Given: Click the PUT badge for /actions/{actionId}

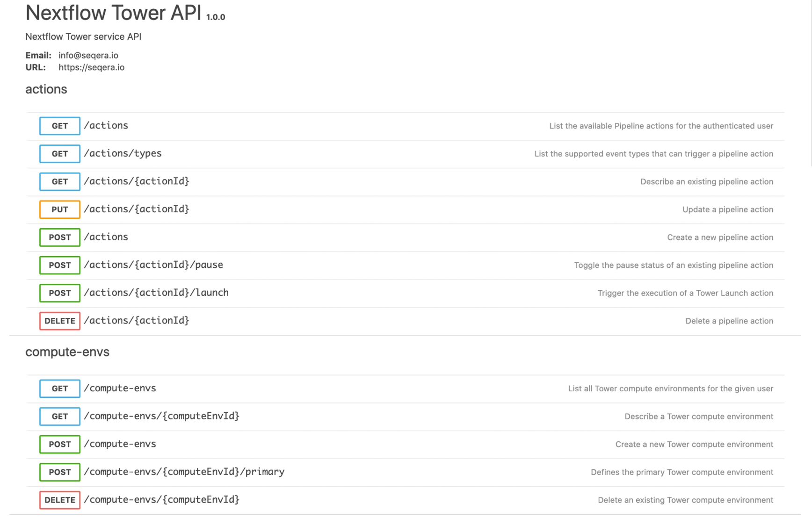Looking at the screenshot, I should 60,209.
